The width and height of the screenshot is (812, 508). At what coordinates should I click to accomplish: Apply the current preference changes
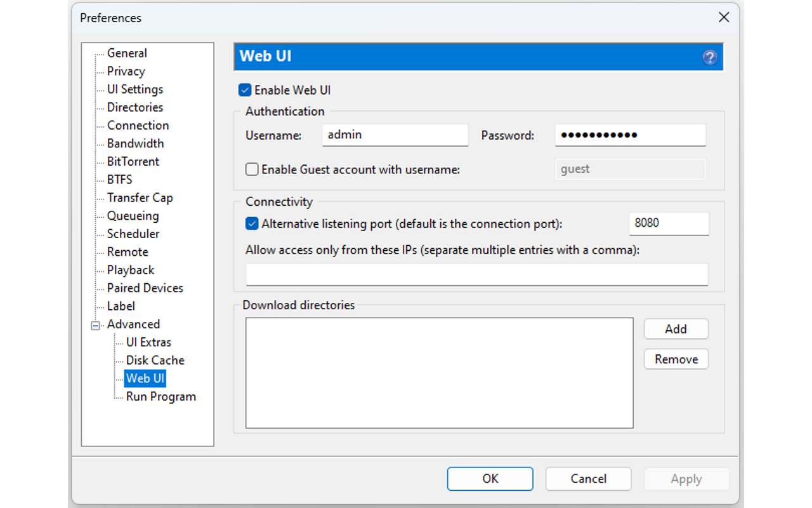coord(686,479)
